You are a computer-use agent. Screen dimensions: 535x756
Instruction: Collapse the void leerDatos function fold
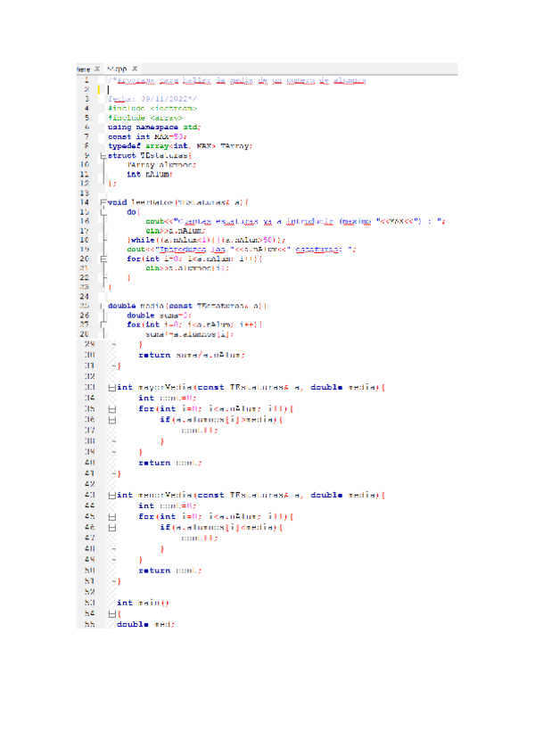tap(103, 202)
